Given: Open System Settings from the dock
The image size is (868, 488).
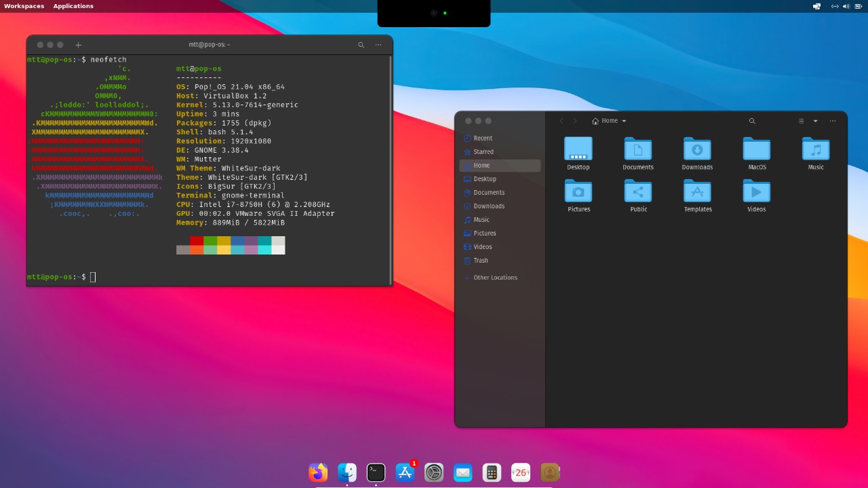Looking at the screenshot, I should point(434,472).
